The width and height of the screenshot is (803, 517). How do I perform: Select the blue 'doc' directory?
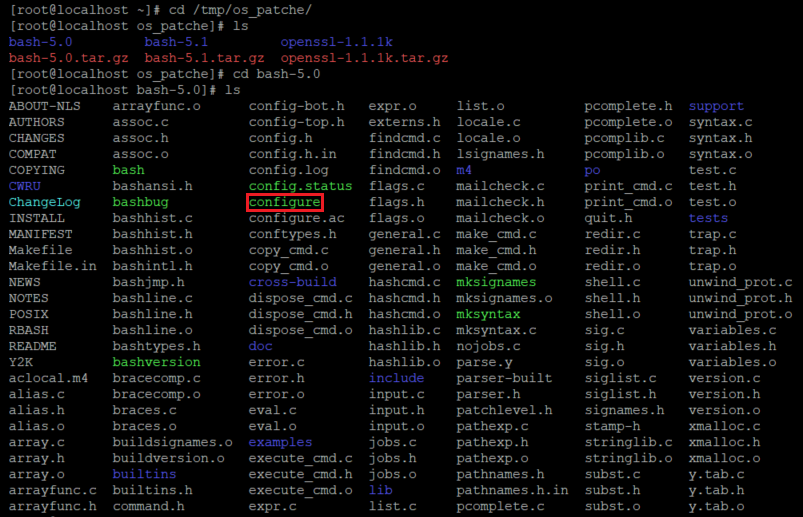261,346
